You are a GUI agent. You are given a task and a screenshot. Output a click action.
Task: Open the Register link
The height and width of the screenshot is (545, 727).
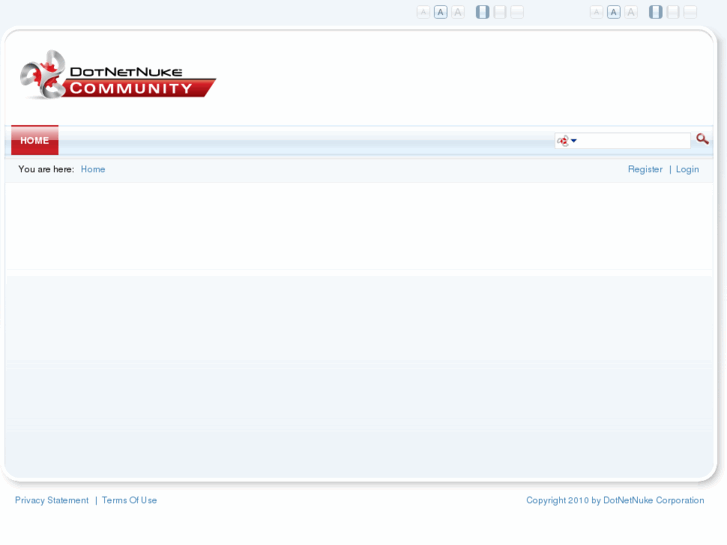point(645,169)
